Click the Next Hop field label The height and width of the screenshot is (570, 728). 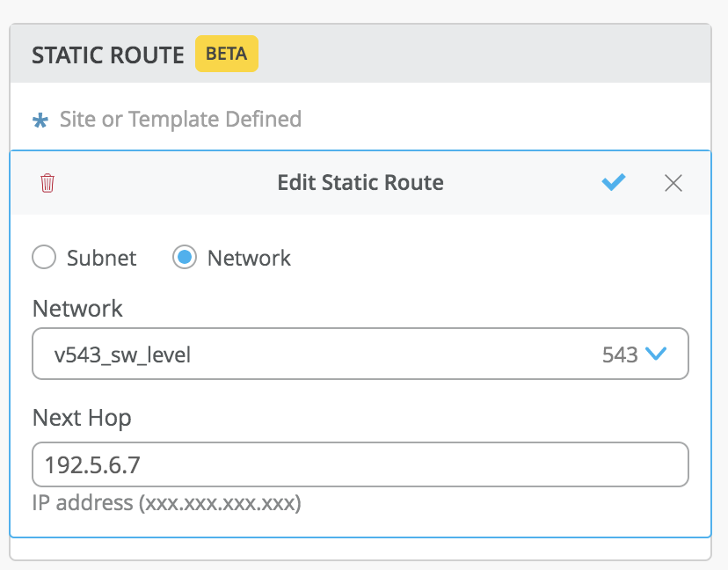82,418
